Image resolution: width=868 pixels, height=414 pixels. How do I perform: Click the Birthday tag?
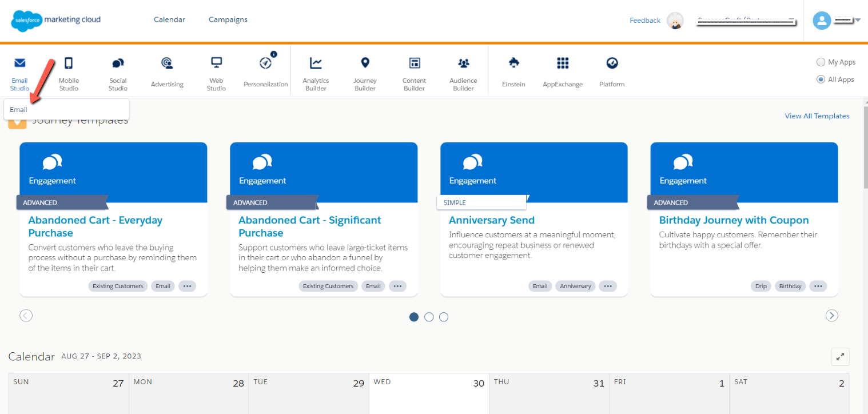pos(790,286)
